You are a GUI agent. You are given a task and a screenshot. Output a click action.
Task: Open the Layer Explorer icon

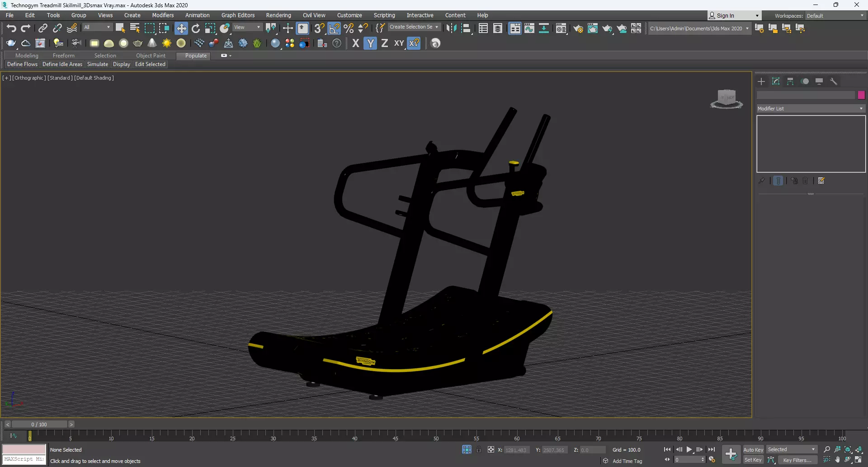pyautogui.click(x=498, y=29)
